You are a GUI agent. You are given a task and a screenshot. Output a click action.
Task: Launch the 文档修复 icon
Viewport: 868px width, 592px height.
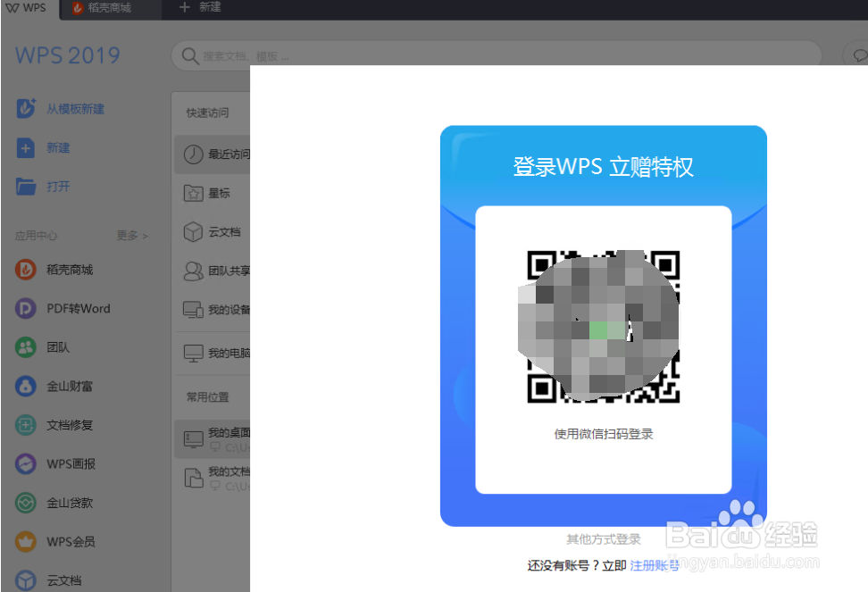tap(26, 425)
